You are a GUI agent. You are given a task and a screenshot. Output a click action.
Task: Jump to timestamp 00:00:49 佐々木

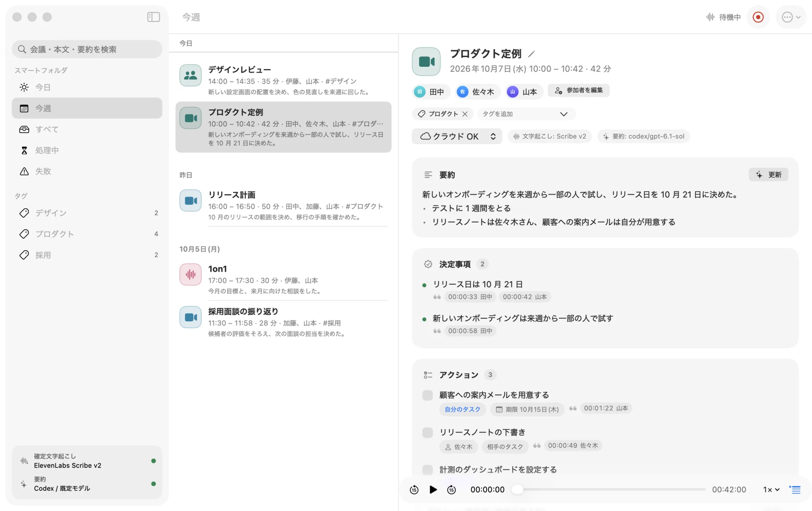pos(573,446)
